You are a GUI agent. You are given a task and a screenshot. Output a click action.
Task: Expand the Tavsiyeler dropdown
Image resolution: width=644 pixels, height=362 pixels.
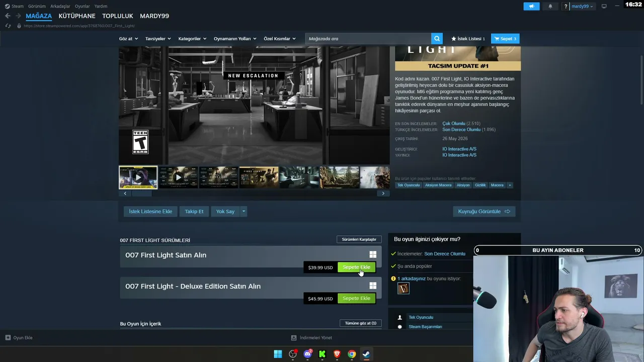pos(158,39)
